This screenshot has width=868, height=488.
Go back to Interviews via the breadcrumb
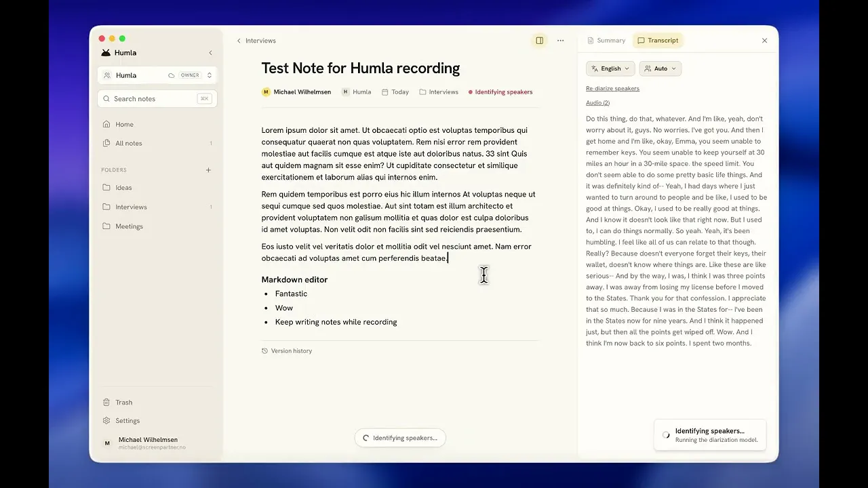pyautogui.click(x=256, y=41)
